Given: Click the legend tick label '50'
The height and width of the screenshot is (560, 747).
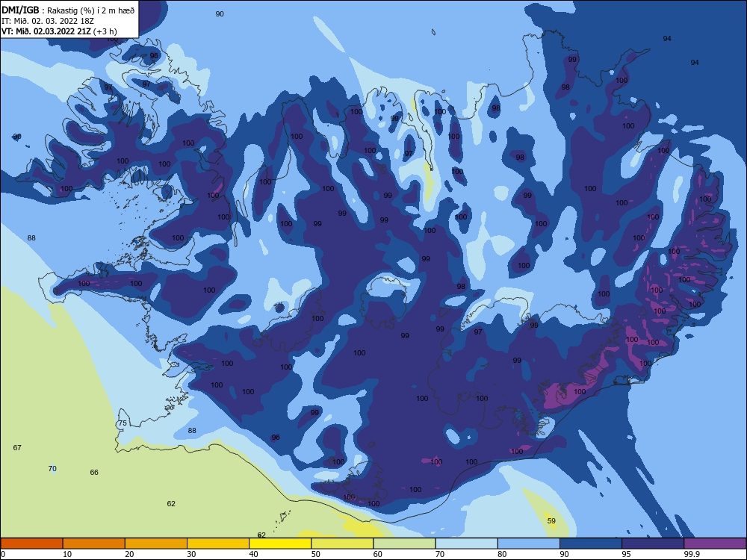Looking at the screenshot, I should click(x=315, y=554).
